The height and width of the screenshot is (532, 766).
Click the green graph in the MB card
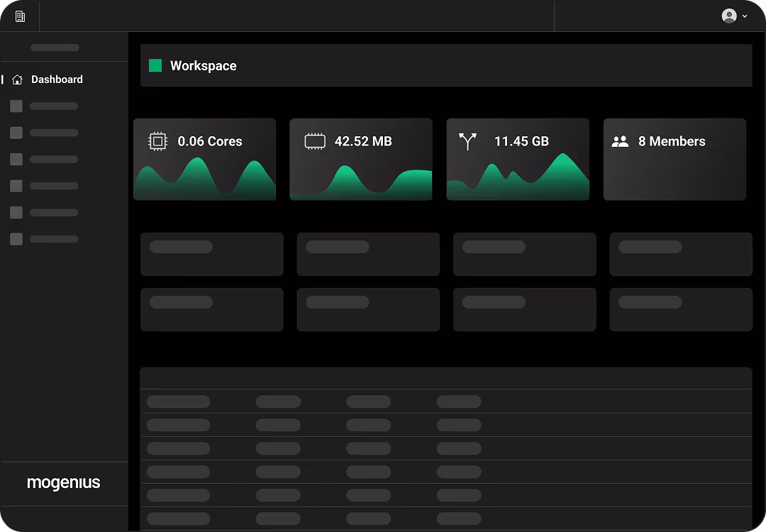click(x=361, y=183)
